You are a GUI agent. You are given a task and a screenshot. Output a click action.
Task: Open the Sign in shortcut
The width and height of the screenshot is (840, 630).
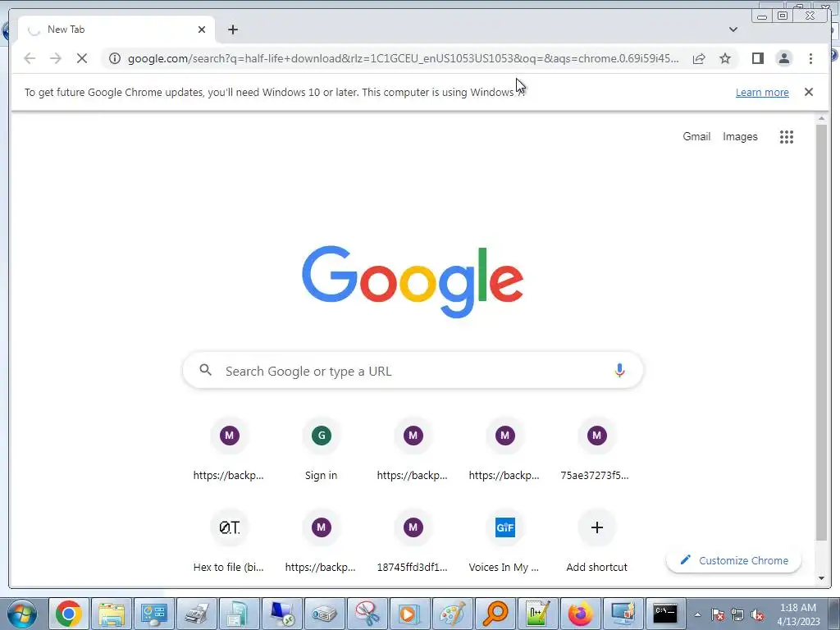(321, 450)
